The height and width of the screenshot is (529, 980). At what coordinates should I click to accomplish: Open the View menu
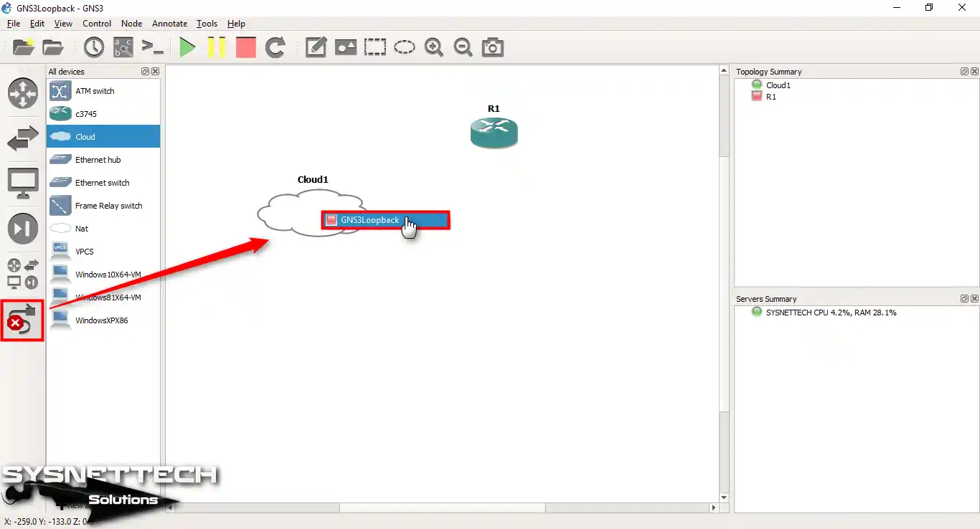[x=63, y=24]
